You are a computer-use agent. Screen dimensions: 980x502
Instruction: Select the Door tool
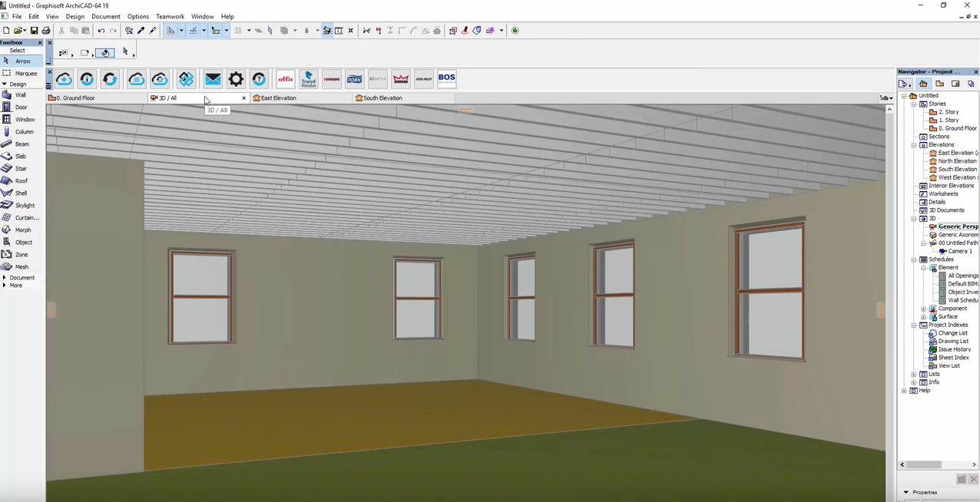(21, 107)
